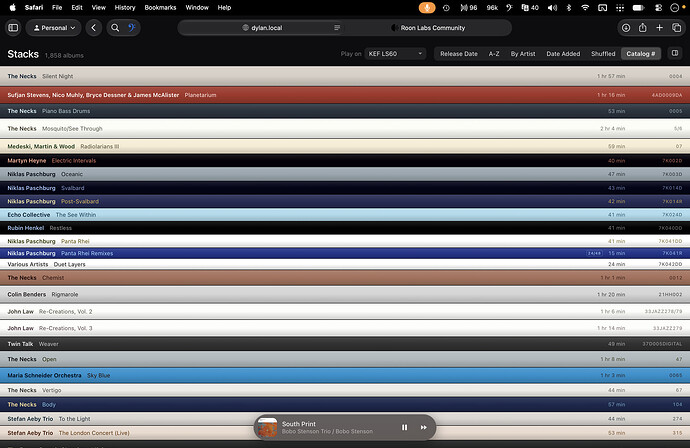Open the reader icon in the address bar
690x448 pixels.
click(x=337, y=28)
